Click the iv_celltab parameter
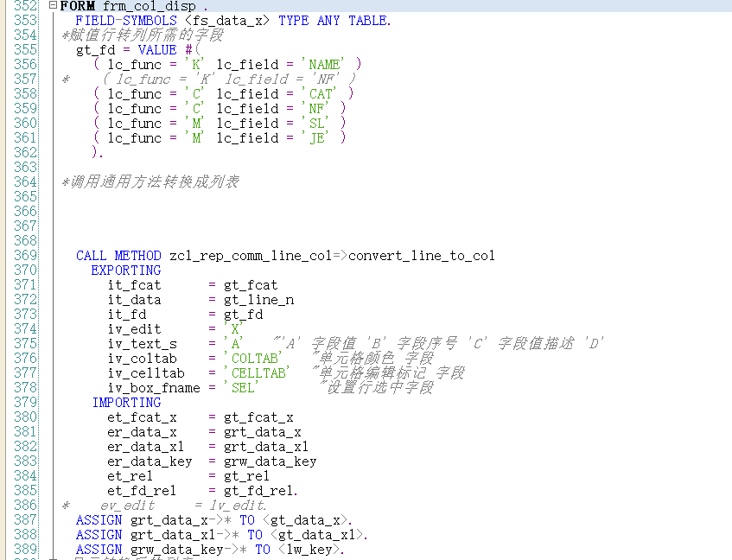 (146, 372)
